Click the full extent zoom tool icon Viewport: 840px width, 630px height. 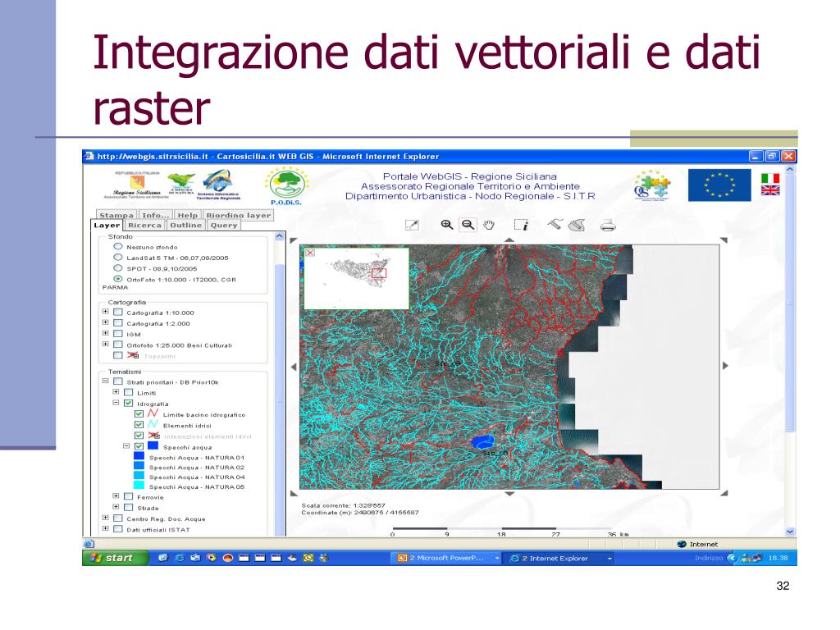point(412,225)
